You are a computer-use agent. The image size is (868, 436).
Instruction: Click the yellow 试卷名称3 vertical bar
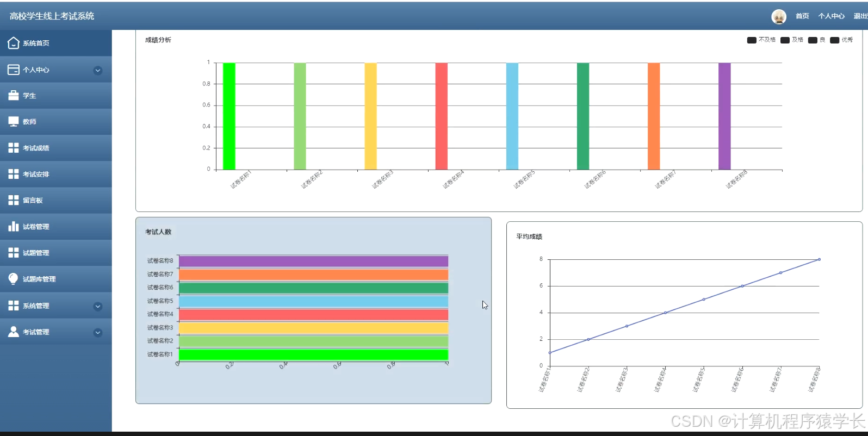[x=370, y=116]
